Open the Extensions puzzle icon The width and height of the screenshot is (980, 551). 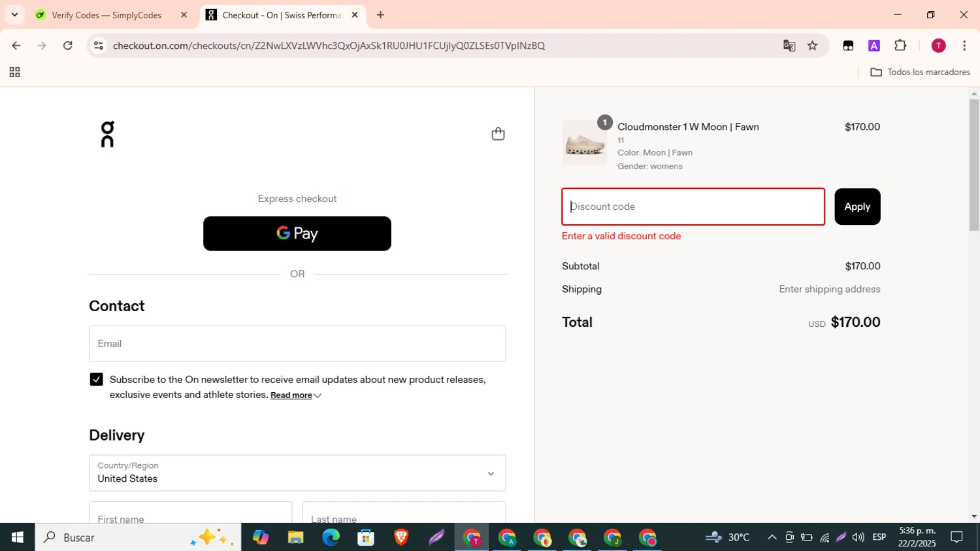point(900,46)
